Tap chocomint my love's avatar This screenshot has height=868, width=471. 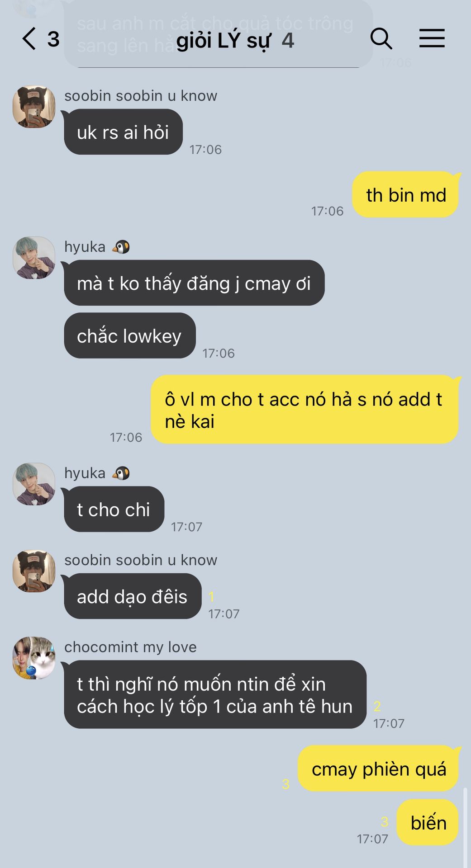(34, 658)
